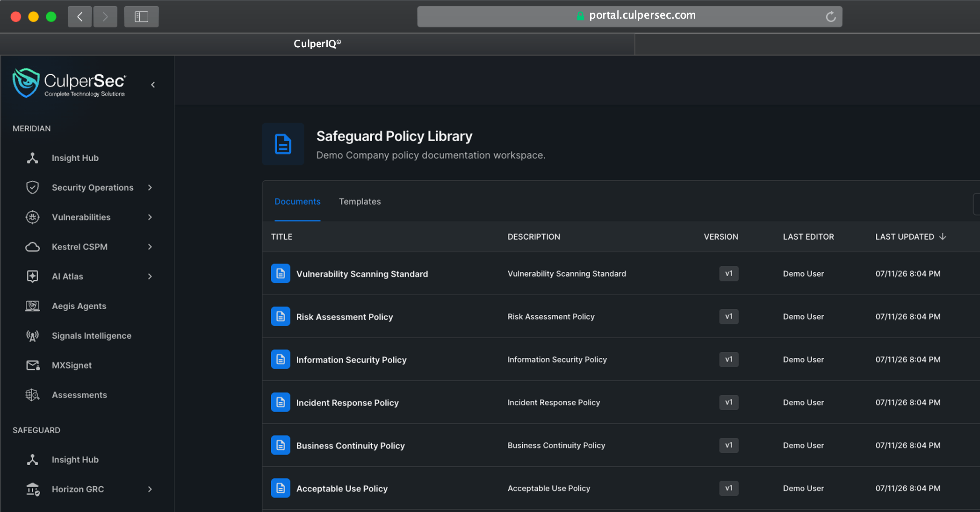Click Vulnerability Scanning Standard document icon
980x512 pixels.
point(281,274)
